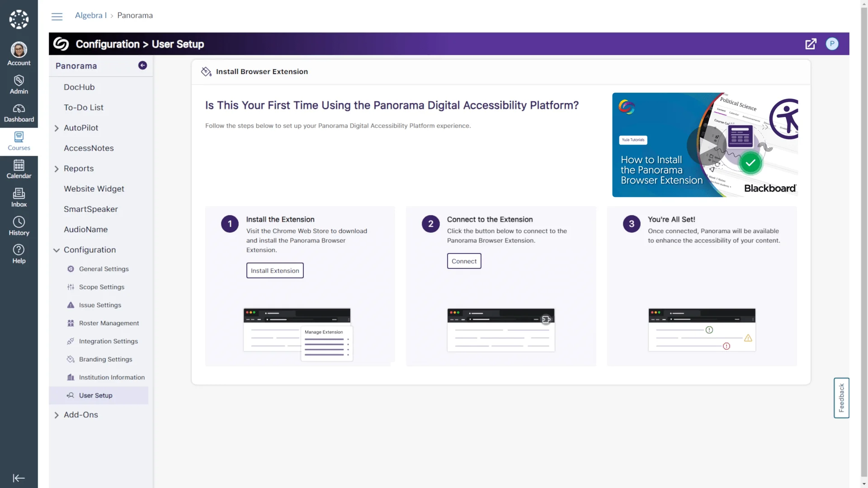
Task: Click the Panorama swirl logo in header
Action: (x=61, y=44)
